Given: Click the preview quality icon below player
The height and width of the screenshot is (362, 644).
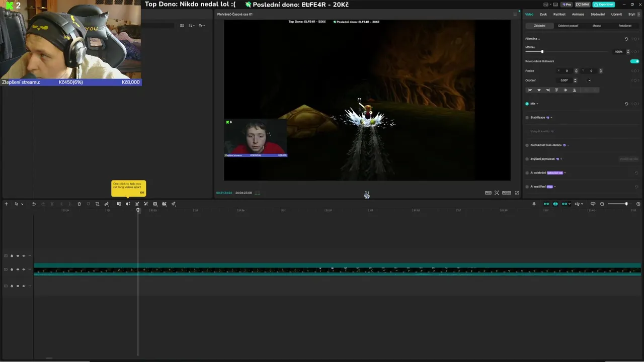Looking at the screenshot, I should [x=488, y=193].
